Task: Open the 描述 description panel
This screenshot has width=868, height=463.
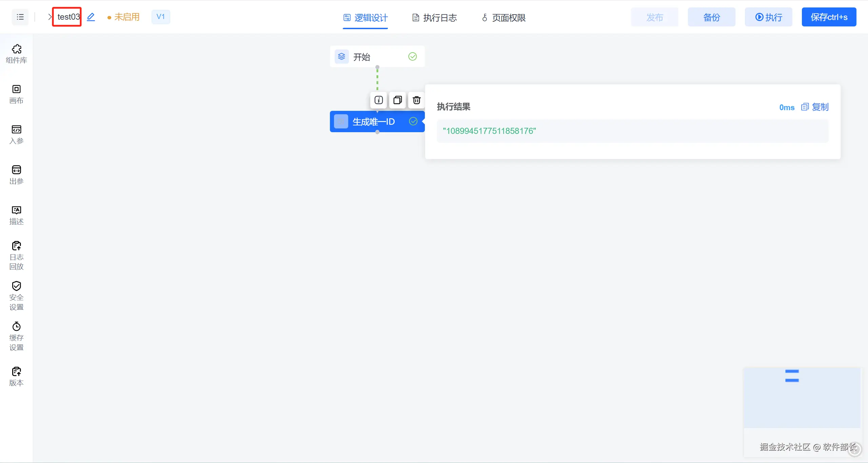Action: (x=16, y=215)
